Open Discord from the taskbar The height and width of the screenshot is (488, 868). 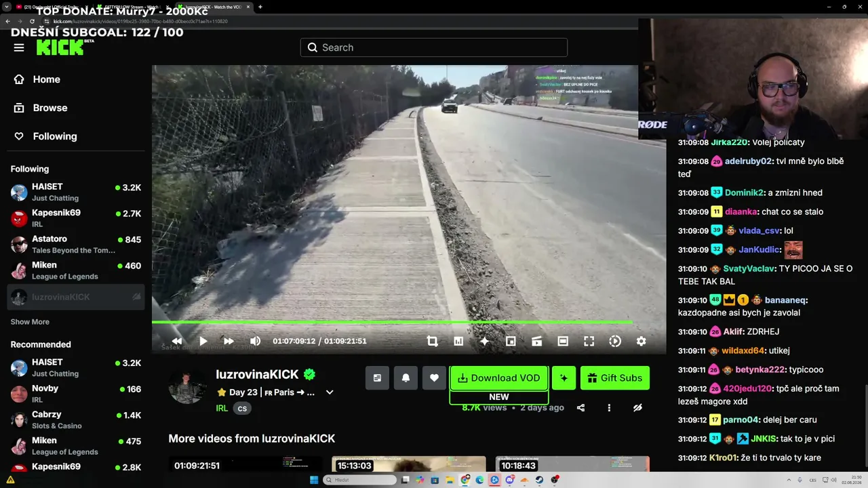coord(510,480)
